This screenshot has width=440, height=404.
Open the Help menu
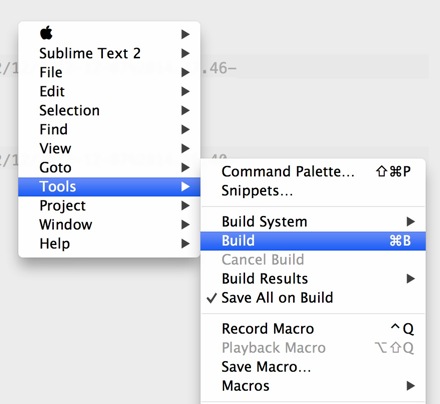click(x=109, y=244)
